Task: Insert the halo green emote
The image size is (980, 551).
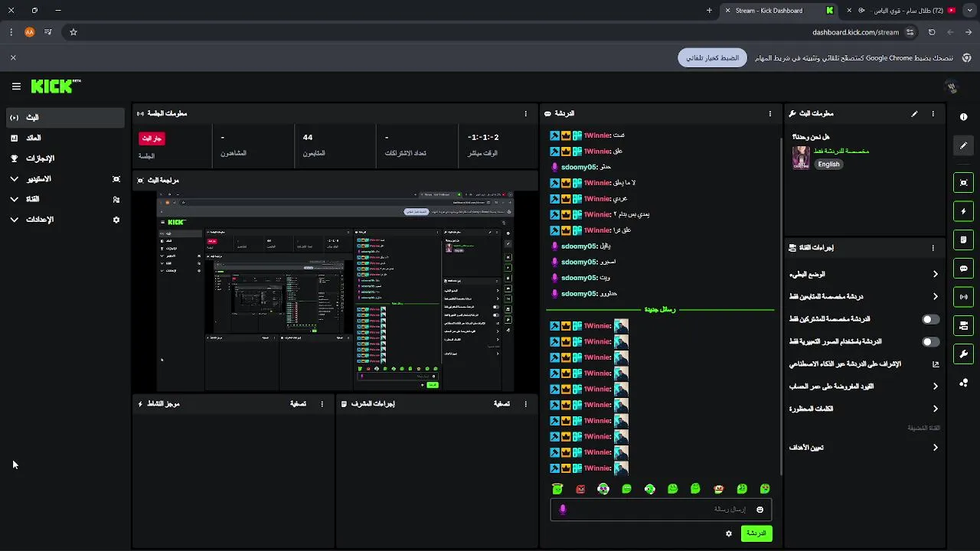Action: point(557,489)
